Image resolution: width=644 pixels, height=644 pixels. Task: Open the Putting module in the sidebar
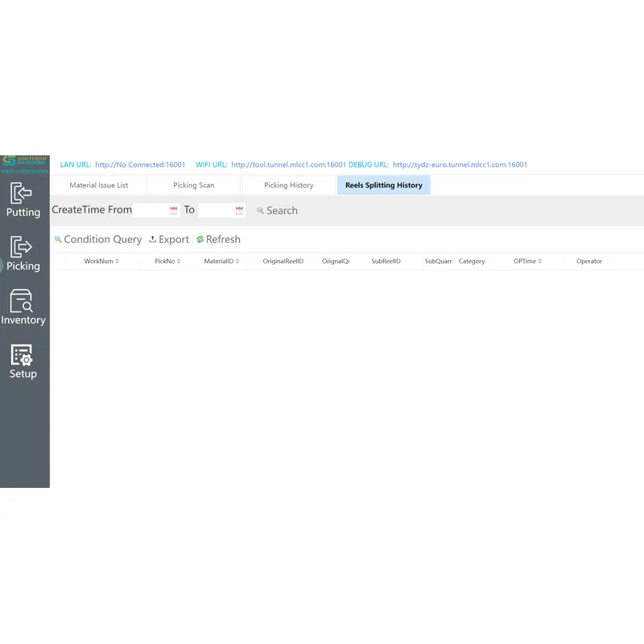pos(23,200)
